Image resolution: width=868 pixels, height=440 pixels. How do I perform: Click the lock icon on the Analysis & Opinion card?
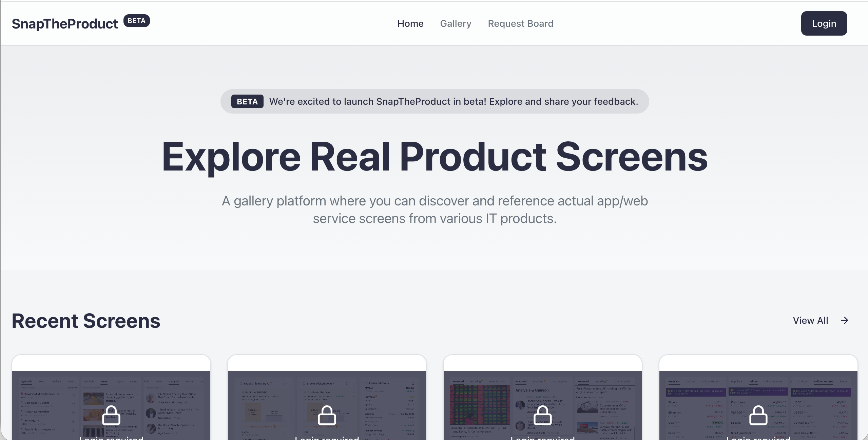(542, 415)
